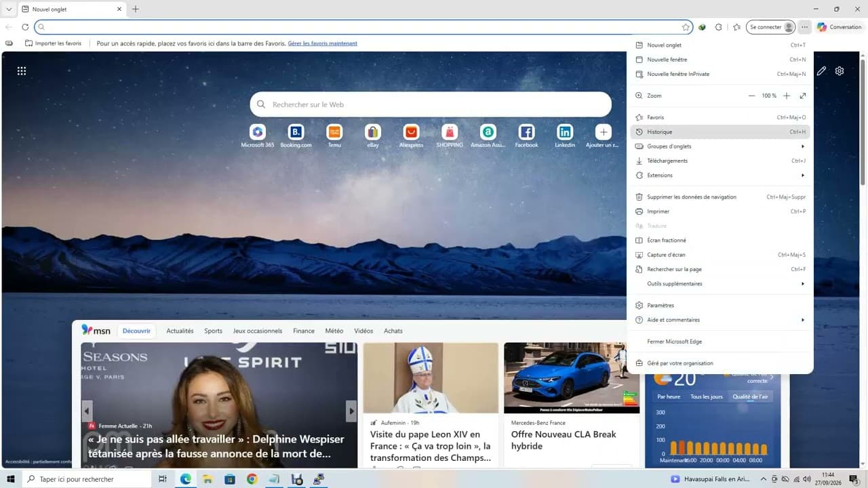Viewport: 868px width, 488px height.
Task: Click the browser address bar
Action: tap(364, 27)
